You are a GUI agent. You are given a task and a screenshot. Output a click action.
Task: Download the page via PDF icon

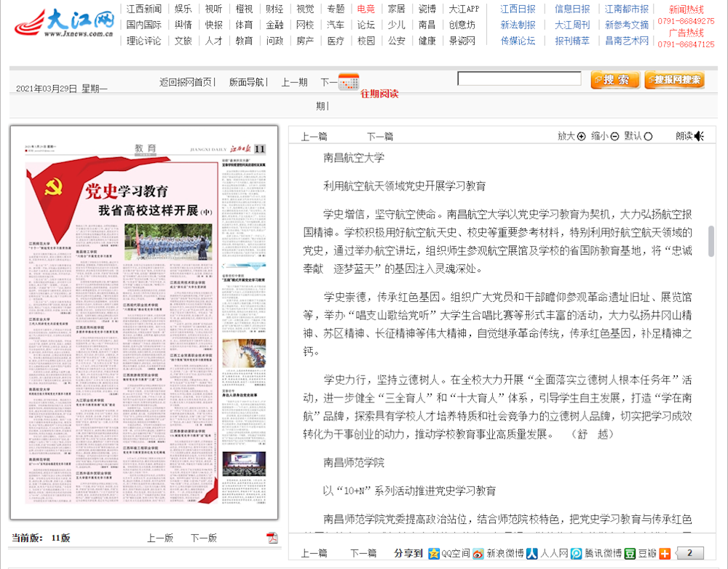point(272,538)
